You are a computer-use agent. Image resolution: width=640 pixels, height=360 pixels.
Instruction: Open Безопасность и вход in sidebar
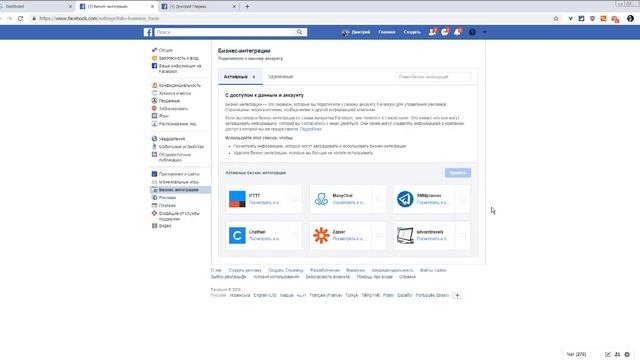[179, 58]
